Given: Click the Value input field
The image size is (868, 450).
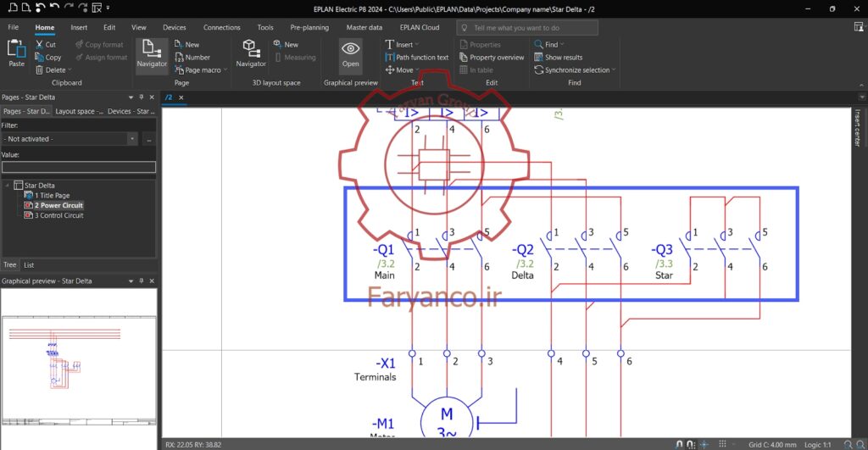Looking at the screenshot, I should [79, 167].
